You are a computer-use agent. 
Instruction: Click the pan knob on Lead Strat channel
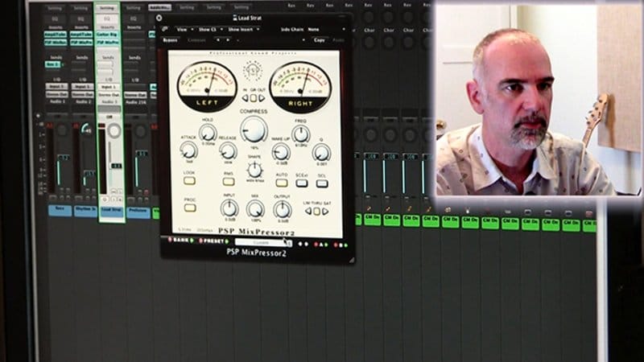[114, 130]
